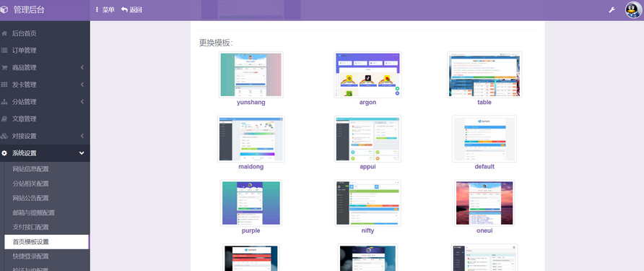
Task: Click the cube logo beside 管理后台
Action: coord(4,9)
